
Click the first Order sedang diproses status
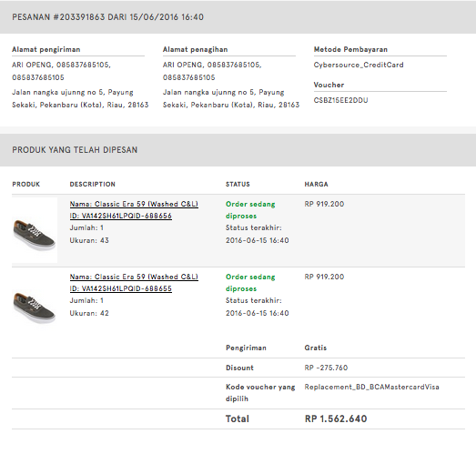click(x=250, y=209)
